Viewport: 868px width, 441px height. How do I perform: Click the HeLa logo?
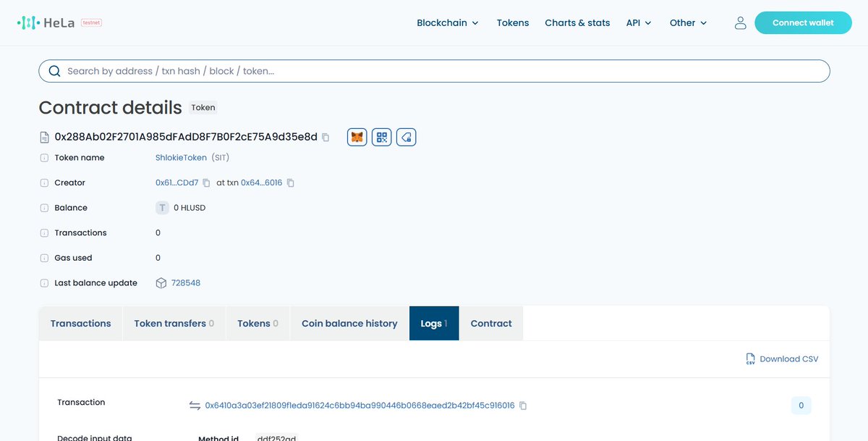(x=46, y=23)
